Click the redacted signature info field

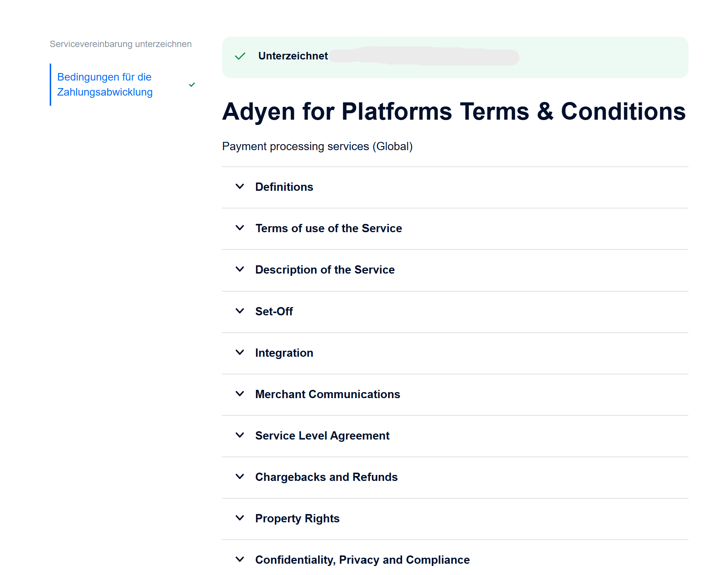(x=424, y=56)
